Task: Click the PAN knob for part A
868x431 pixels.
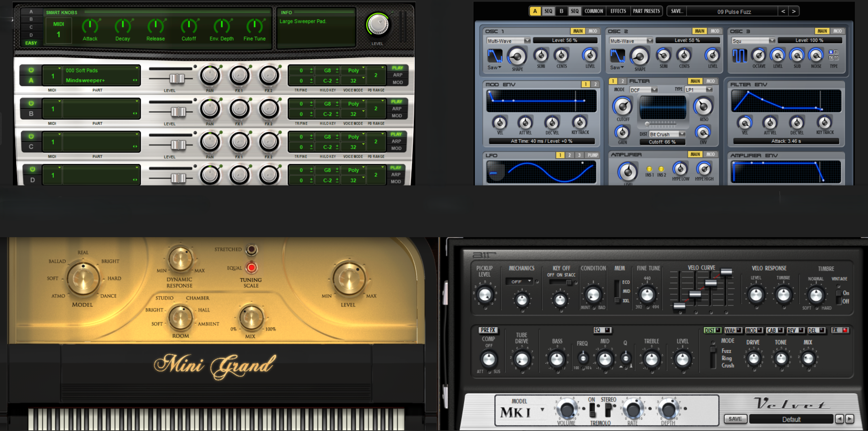Action: pyautogui.click(x=210, y=75)
